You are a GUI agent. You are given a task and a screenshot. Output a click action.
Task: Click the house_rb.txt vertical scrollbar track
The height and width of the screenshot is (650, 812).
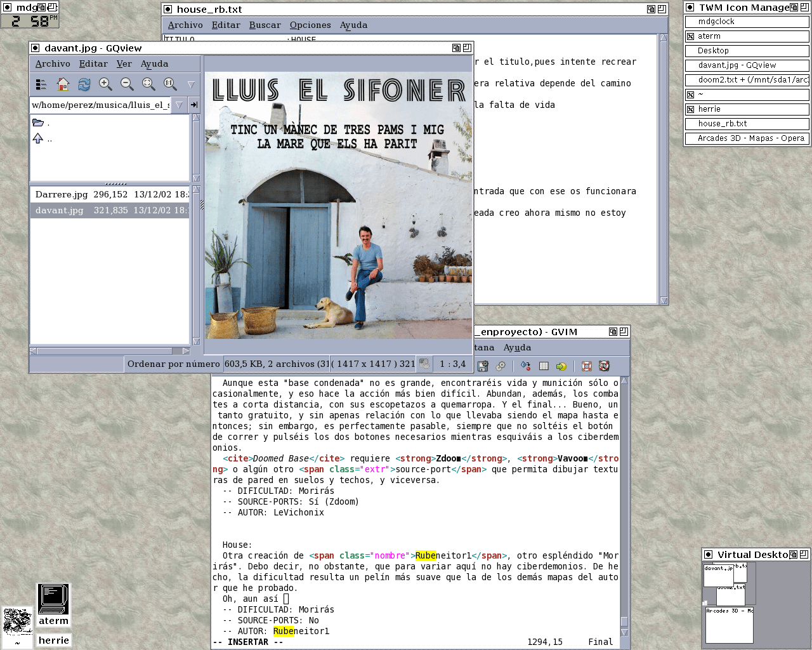point(664,169)
